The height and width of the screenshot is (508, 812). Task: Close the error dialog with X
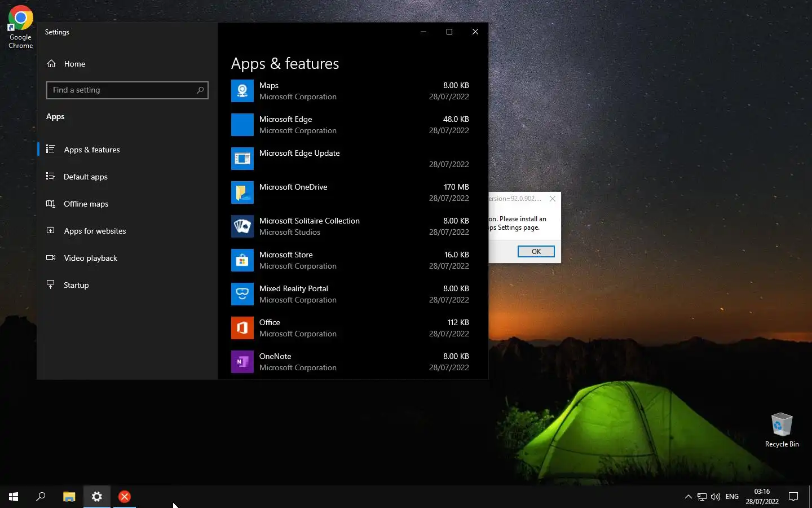[553, 199]
